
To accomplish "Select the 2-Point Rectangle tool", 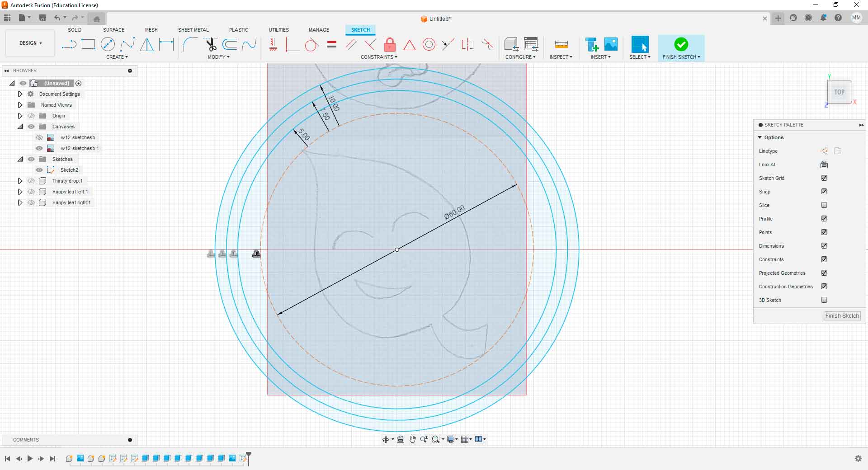I will pyautogui.click(x=88, y=44).
